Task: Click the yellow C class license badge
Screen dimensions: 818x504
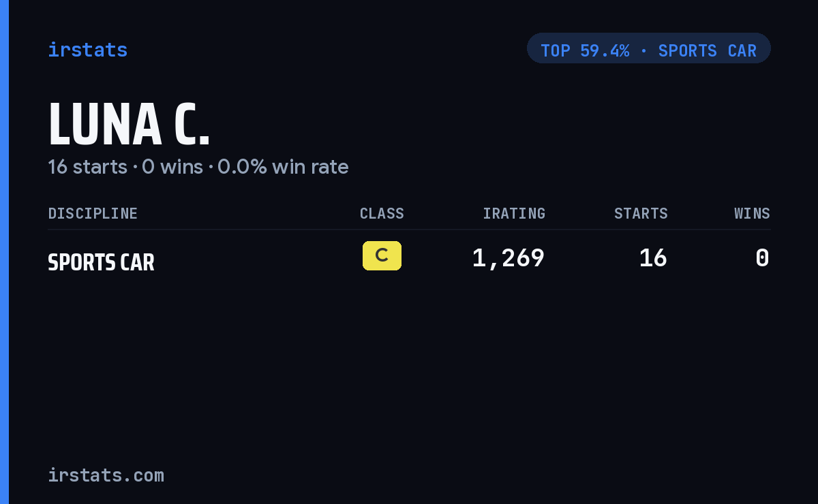Action: [x=382, y=256]
